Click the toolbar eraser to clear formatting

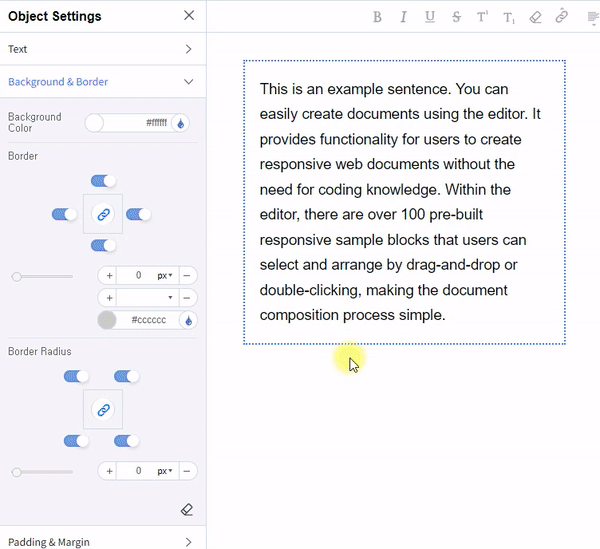pos(535,17)
